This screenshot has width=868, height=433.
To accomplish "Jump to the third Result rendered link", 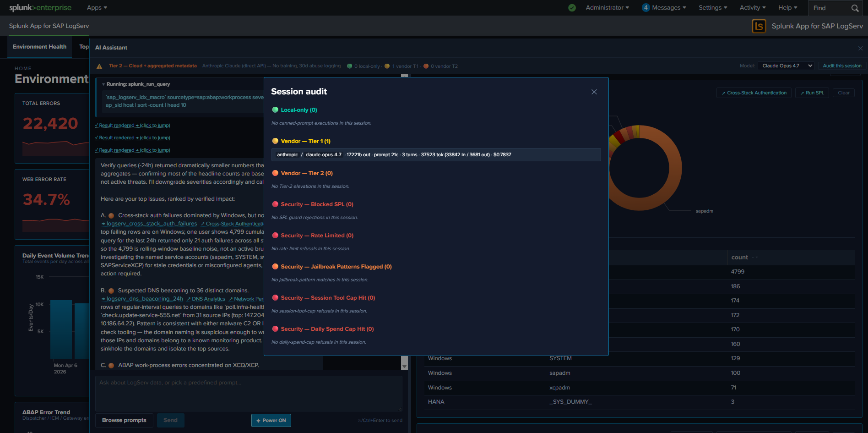I will pos(133,150).
